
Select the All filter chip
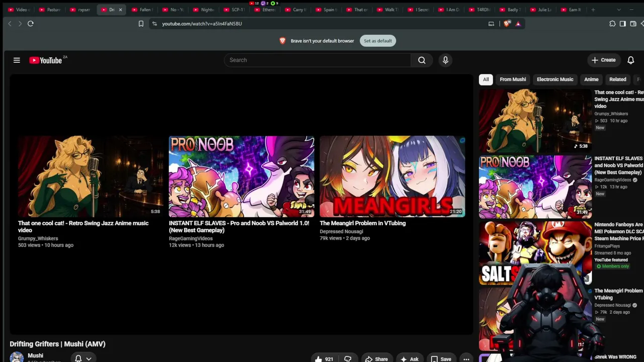[486, 79]
